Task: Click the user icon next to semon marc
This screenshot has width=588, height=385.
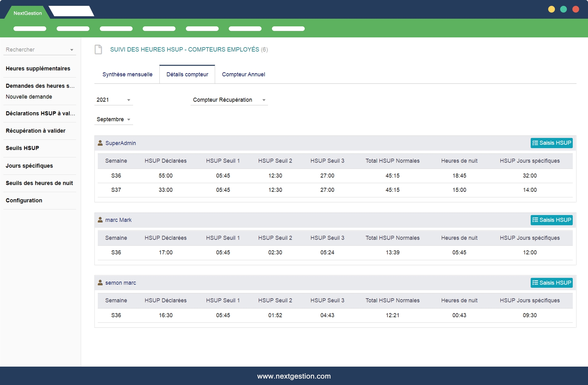Action: coord(100,283)
